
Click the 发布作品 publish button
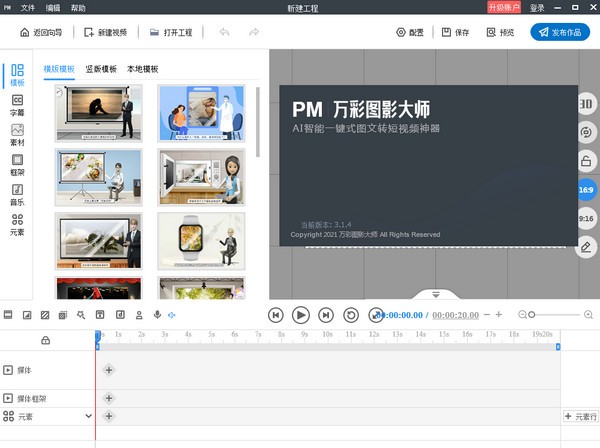pyautogui.click(x=559, y=32)
